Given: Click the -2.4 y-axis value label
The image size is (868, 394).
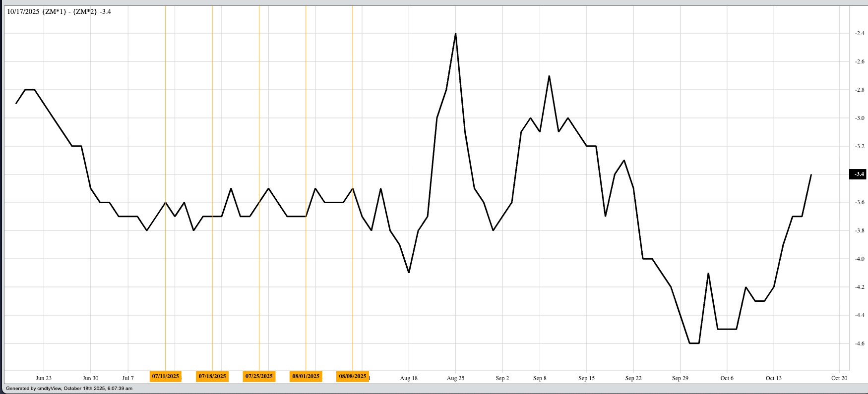Looking at the screenshot, I should click(859, 33).
